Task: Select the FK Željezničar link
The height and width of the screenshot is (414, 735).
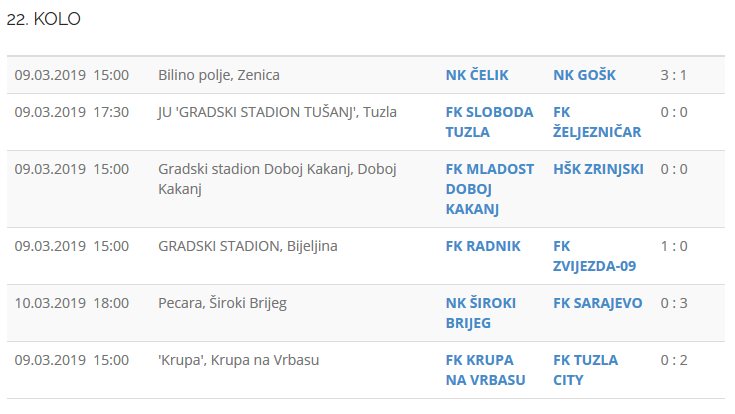Action: 596,121
